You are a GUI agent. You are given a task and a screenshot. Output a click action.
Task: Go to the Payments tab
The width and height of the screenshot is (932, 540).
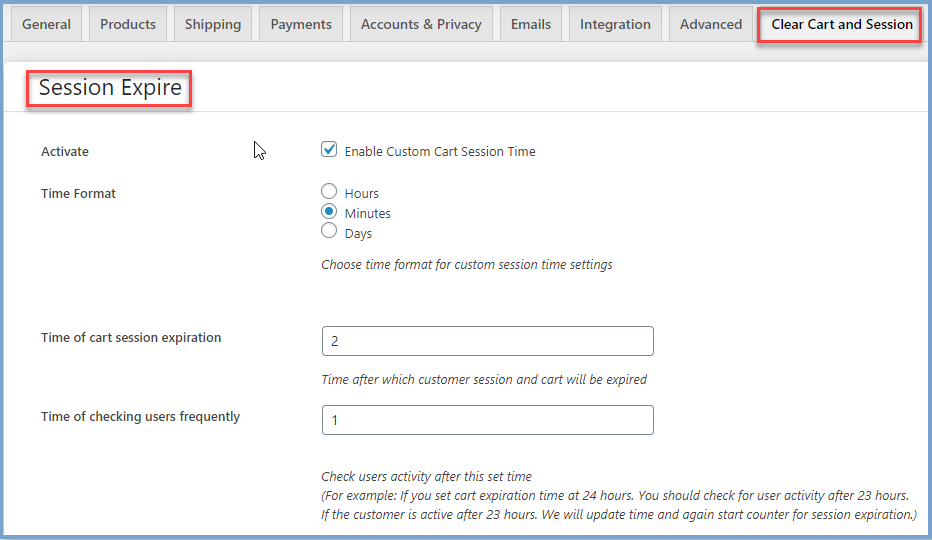coord(301,24)
